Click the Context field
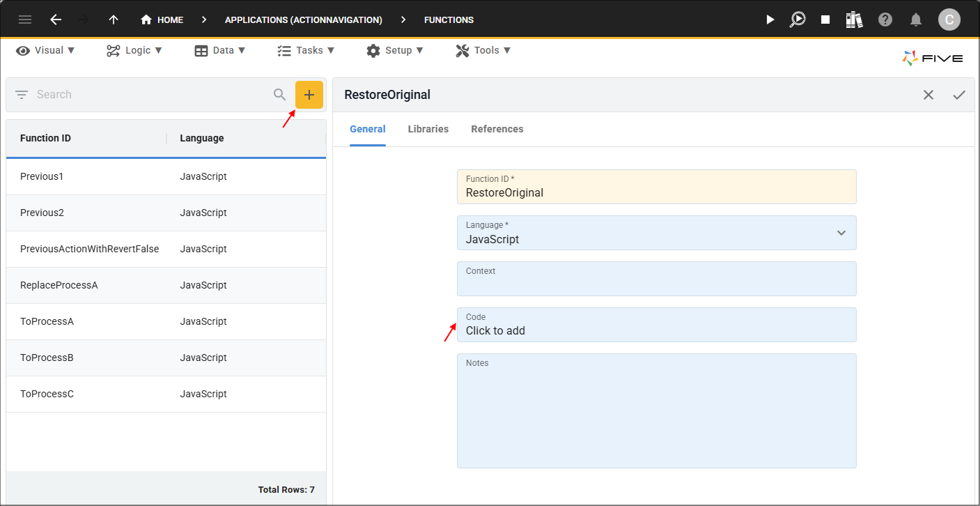980x506 pixels. [x=657, y=279]
